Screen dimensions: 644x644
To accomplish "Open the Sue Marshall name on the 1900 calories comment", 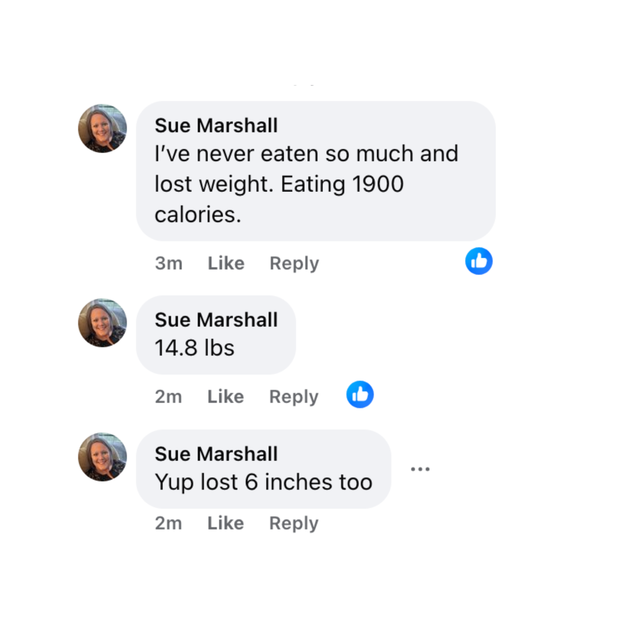I will (216, 125).
